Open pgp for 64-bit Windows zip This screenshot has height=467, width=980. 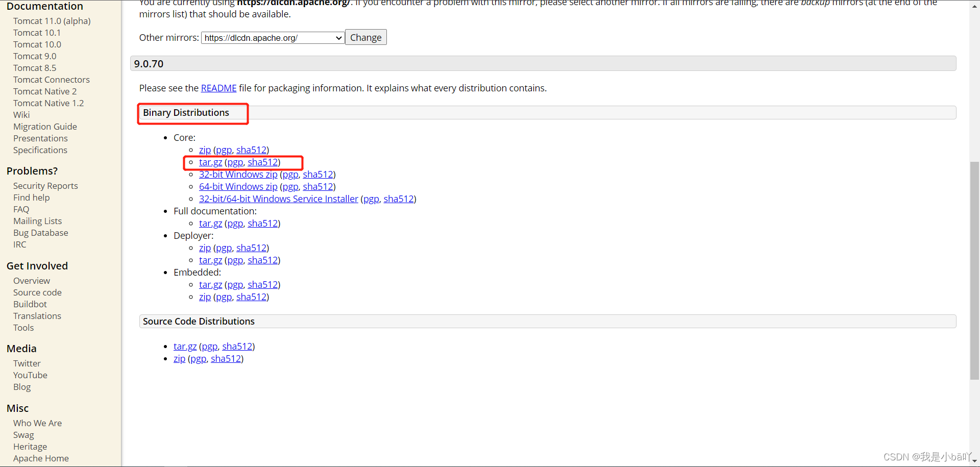tap(290, 187)
